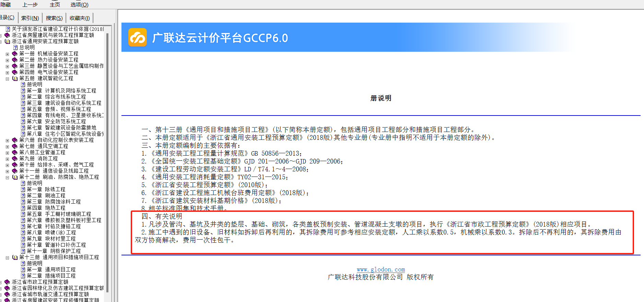644x302 pixels.
Task: Click page icon of 第四章 绝热工程
Action: tap(23, 208)
